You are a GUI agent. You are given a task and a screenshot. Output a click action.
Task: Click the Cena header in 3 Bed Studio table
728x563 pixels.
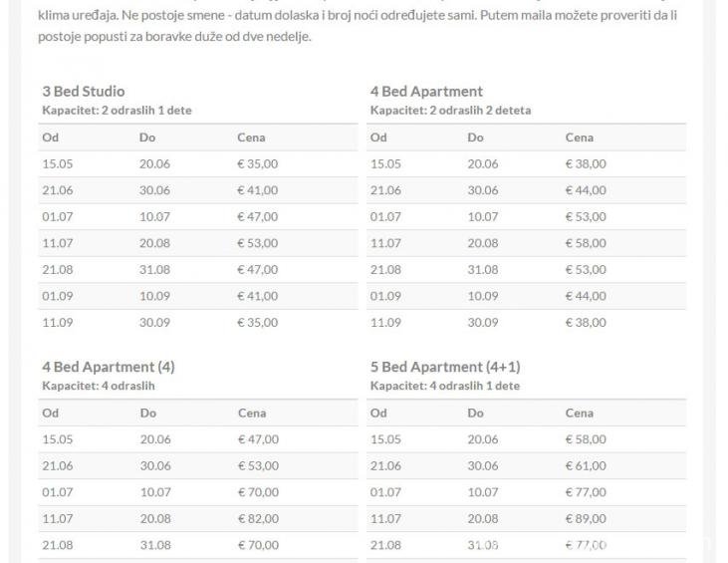(x=251, y=138)
